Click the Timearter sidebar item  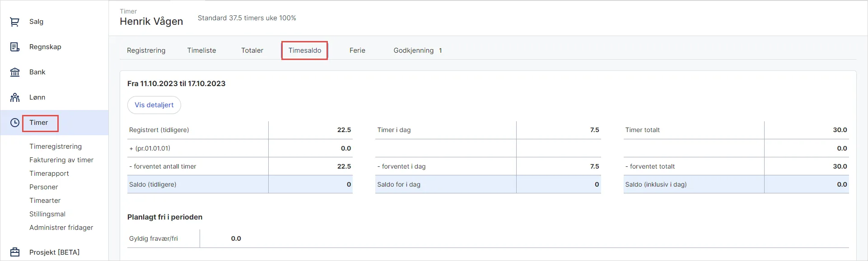pyautogui.click(x=45, y=201)
